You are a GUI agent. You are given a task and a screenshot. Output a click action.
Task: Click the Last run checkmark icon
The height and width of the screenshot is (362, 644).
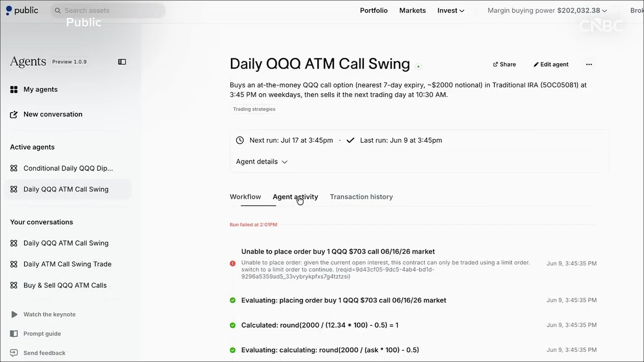pyautogui.click(x=350, y=141)
